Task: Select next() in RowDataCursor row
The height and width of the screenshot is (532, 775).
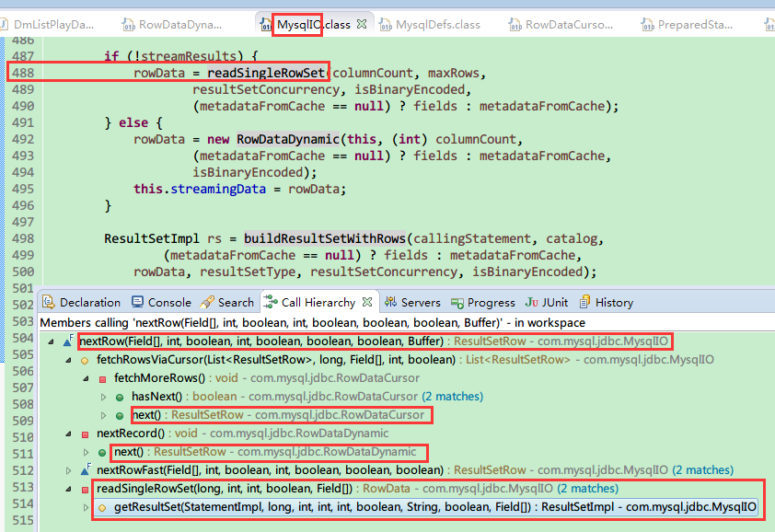Action: pyautogui.click(x=278, y=415)
